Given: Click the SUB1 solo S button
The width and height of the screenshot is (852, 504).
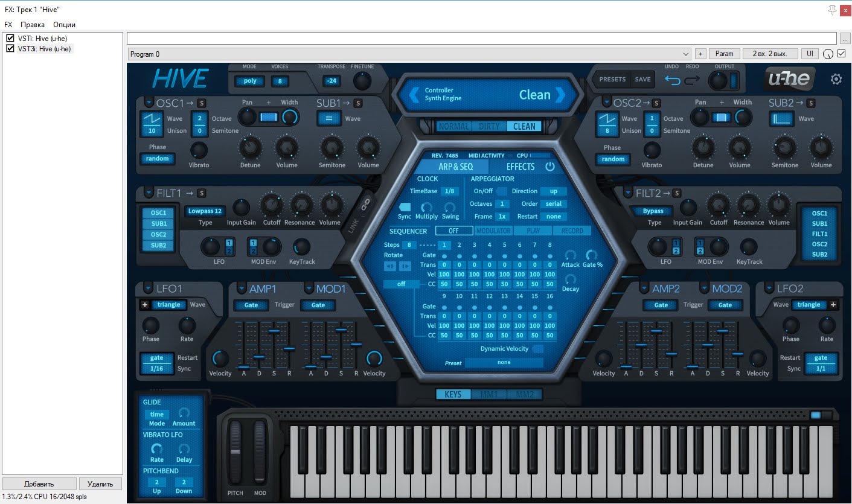Looking at the screenshot, I should [358, 103].
